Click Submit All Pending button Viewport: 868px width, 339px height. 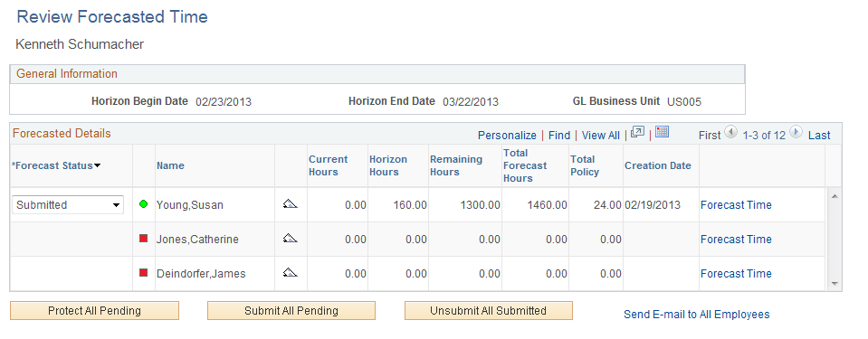[x=291, y=310]
